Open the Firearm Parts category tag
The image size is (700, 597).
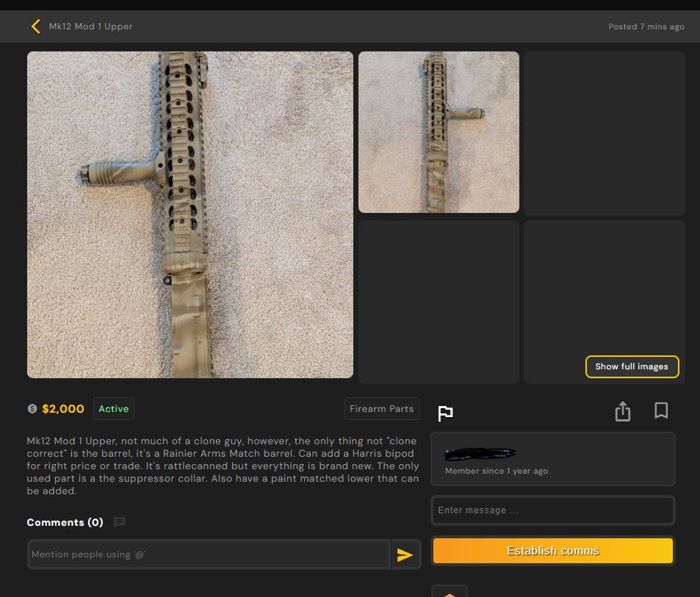381,409
